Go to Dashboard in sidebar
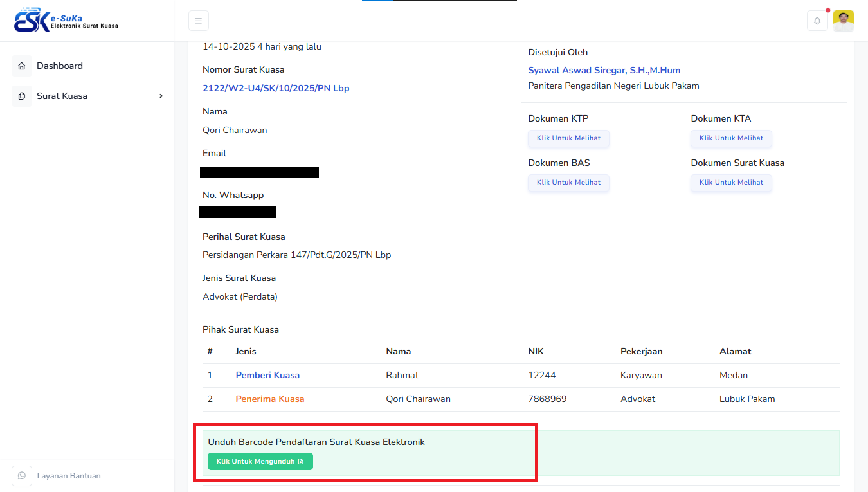This screenshot has height=492, width=868. click(60, 66)
